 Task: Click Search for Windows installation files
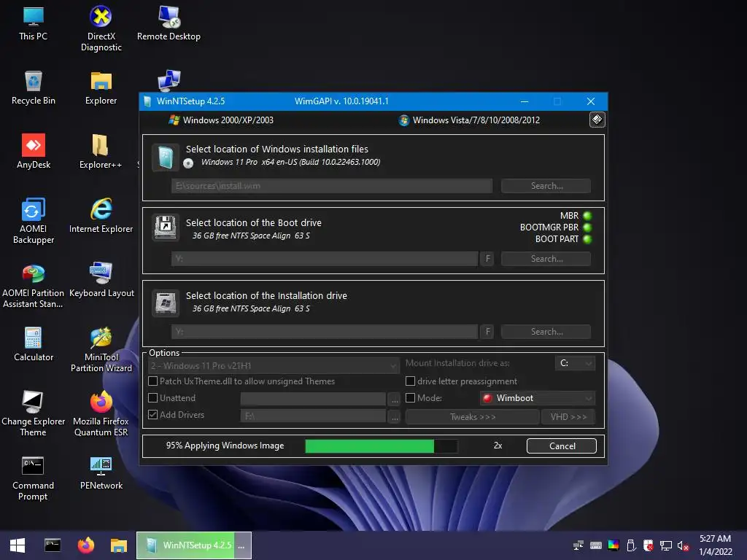click(x=546, y=186)
